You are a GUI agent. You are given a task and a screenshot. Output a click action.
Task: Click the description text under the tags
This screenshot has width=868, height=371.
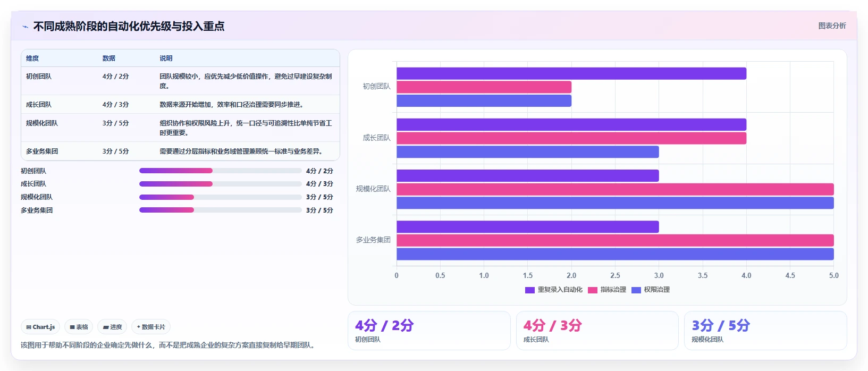169,345
